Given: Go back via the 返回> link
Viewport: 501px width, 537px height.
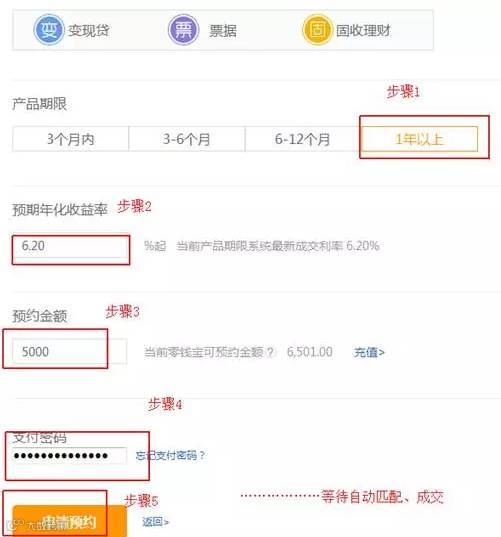Looking at the screenshot, I should pos(155,522).
